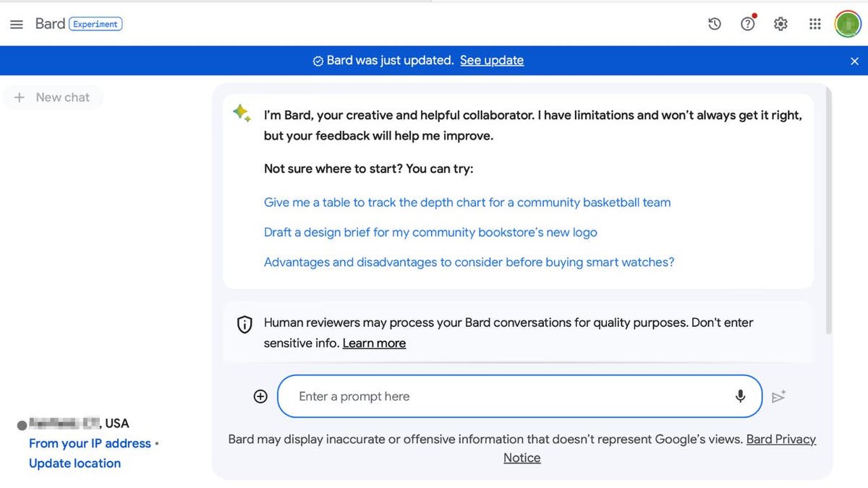Click the See update link

pos(492,60)
